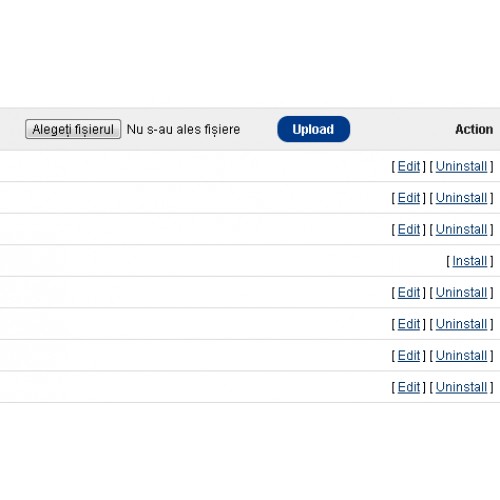Click Uninstall link in the third row

[461, 229]
